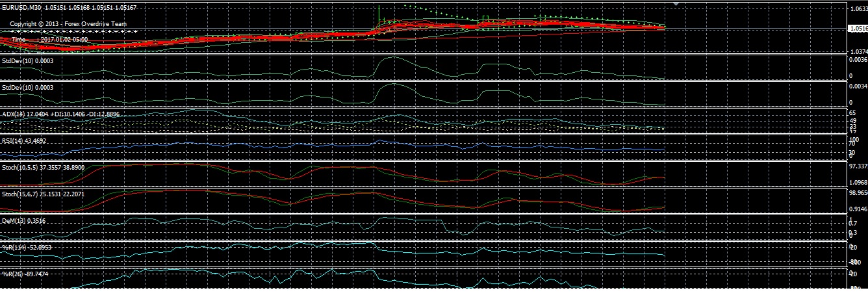Click the 0.0036 StdDev scale value
Viewport: 868px width, 299px height.
point(858,59)
